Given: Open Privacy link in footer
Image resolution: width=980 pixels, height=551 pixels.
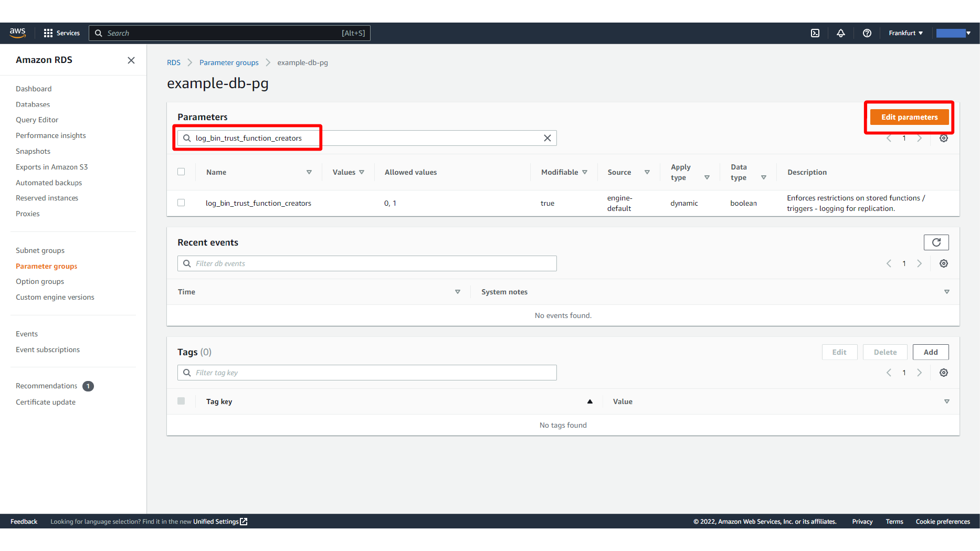Looking at the screenshot, I should point(862,522).
